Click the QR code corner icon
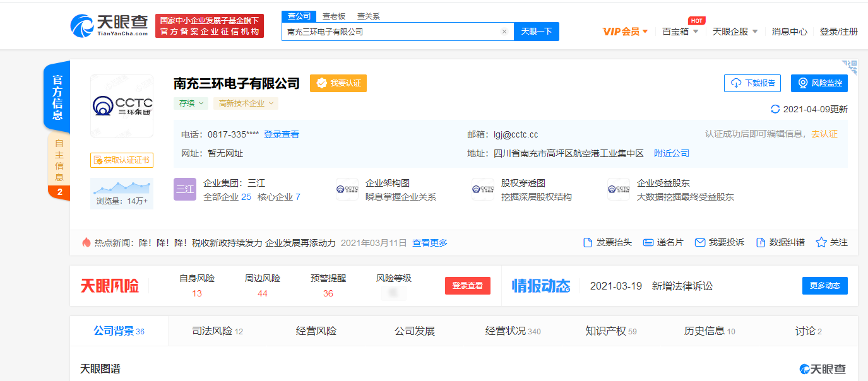The width and height of the screenshot is (868, 381). tap(849, 68)
